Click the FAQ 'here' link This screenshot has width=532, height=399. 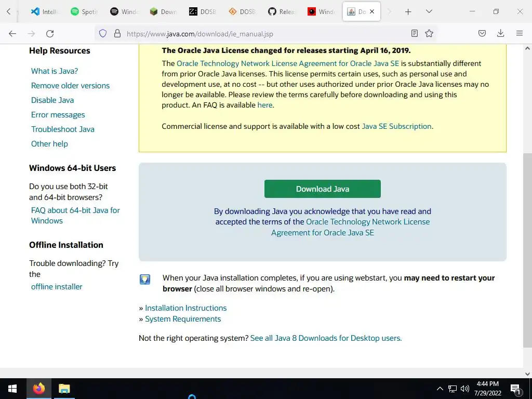(x=264, y=105)
